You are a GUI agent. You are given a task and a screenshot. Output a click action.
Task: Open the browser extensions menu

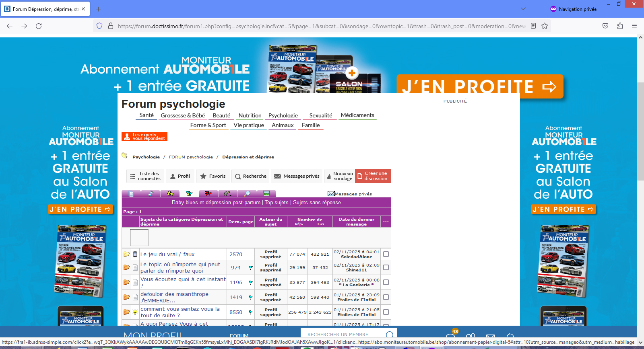click(620, 26)
